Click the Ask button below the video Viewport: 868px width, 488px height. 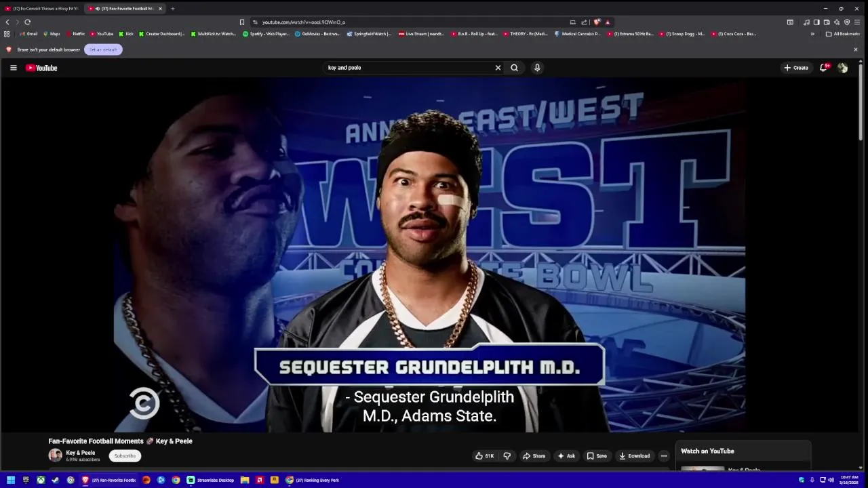[566, 456]
